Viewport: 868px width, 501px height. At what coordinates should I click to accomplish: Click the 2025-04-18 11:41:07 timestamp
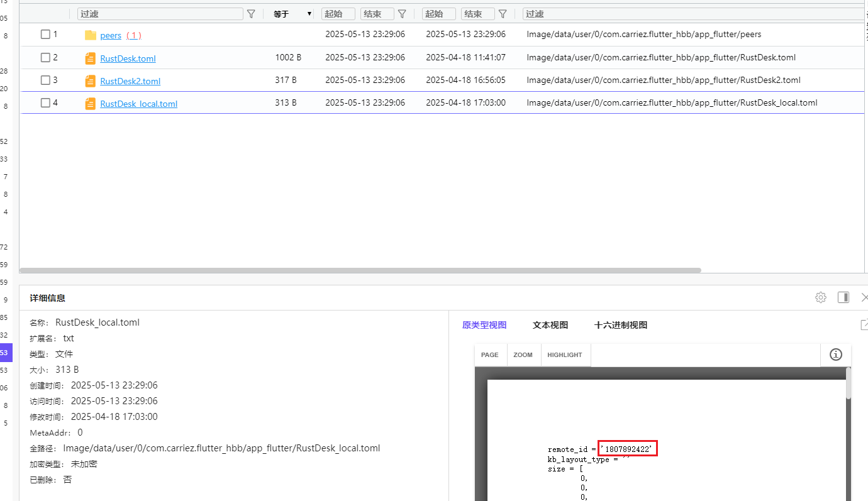(465, 57)
